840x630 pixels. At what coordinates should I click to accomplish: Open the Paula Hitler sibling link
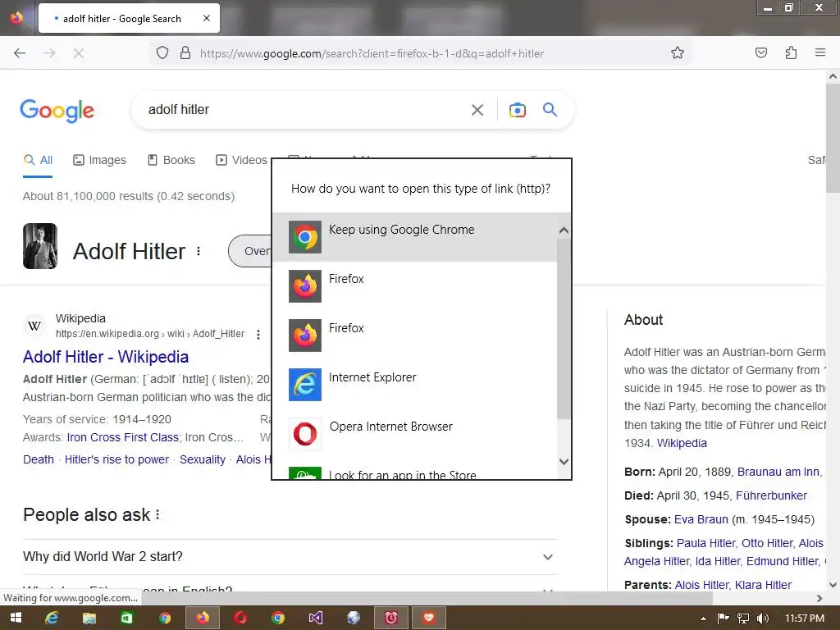pos(706,543)
